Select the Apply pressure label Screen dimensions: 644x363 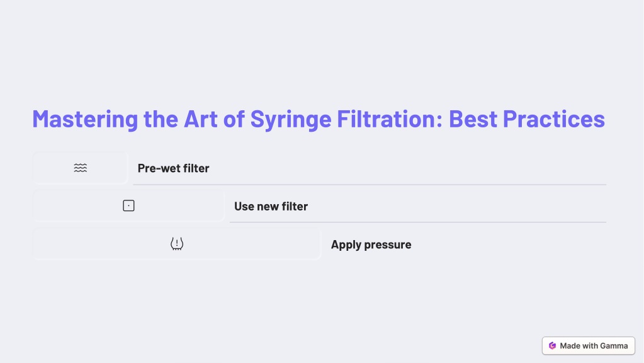[x=371, y=245]
